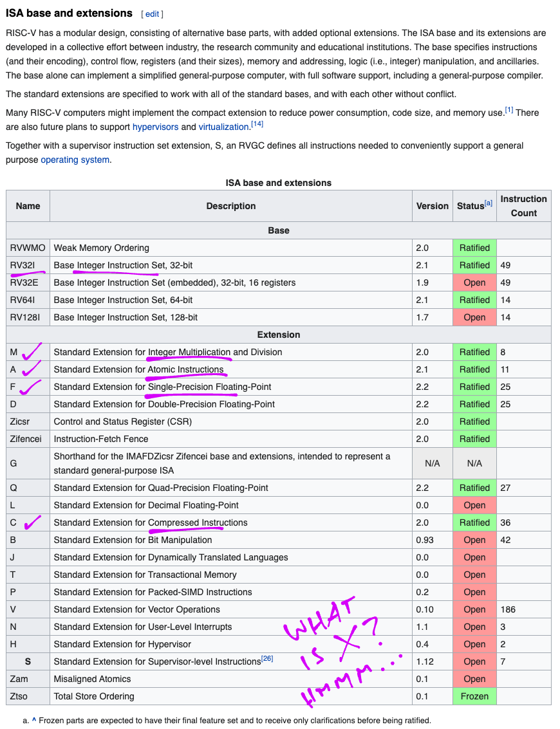
Task: Open citation [26] in the Supervisor-level Instructions row
Action: click(x=267, y=658)
